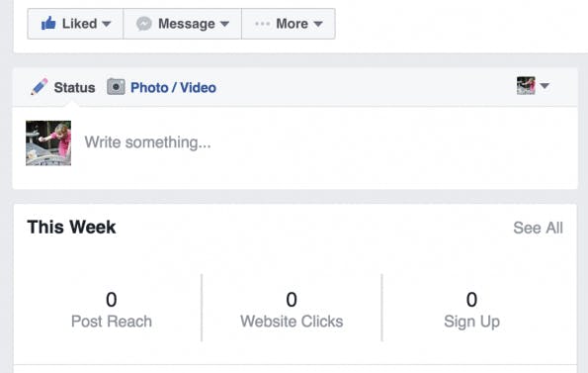This screenshot has height=373, width=588.
Task: Click the More button
Action: click(x=289, y=24)
